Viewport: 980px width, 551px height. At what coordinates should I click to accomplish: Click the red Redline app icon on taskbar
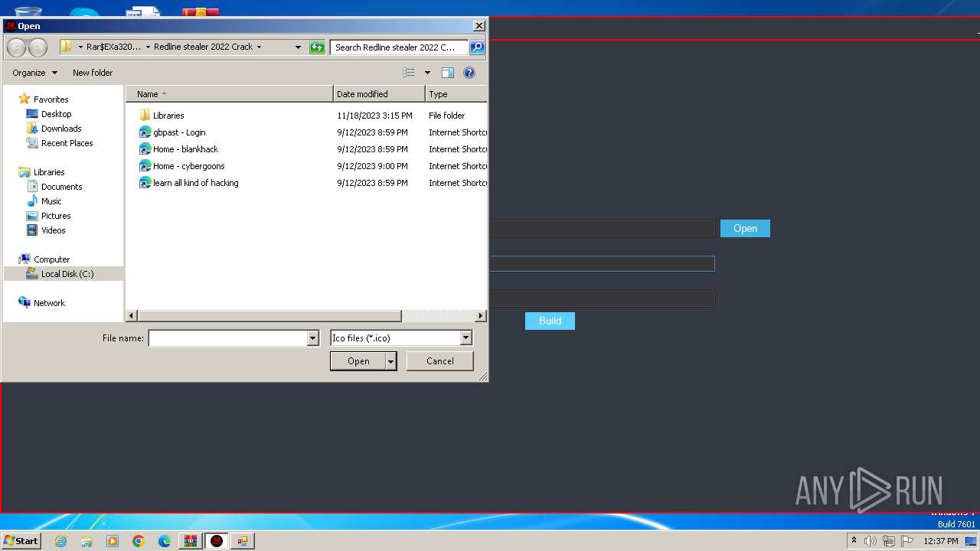click(x=217, y=541)
